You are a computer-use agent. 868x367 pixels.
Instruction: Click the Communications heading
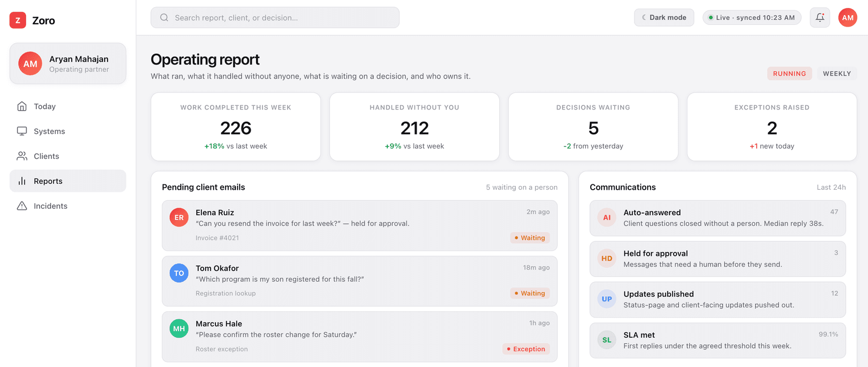623,187
